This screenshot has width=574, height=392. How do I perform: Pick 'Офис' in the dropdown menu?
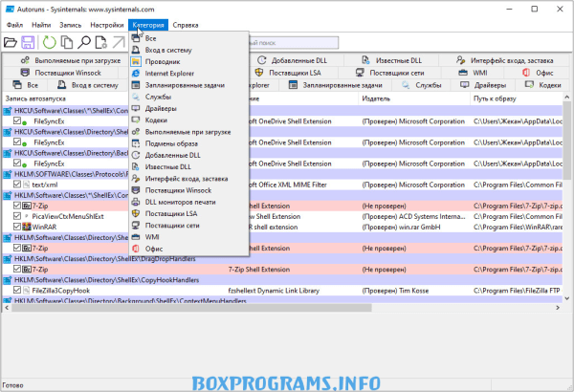point(188,249)
